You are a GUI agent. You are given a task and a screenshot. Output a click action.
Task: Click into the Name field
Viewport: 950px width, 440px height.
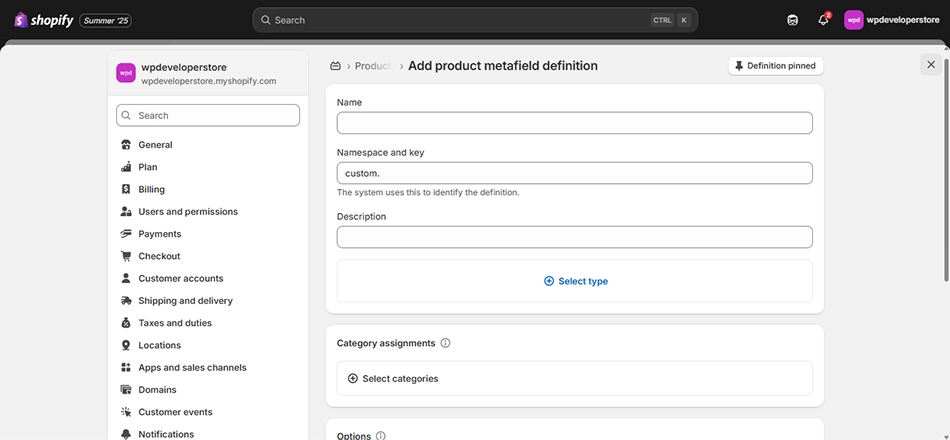574,123
